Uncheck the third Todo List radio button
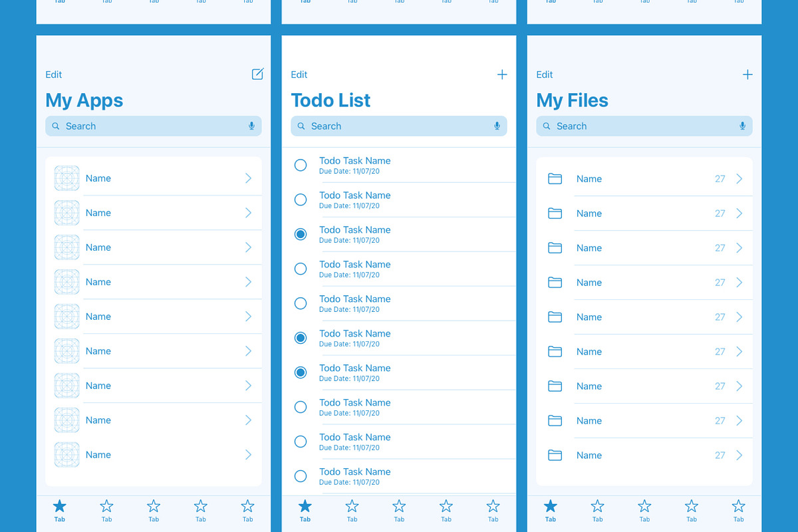Image resolution: width=798 pixels, height=532 pixels. tap(301, 234)
